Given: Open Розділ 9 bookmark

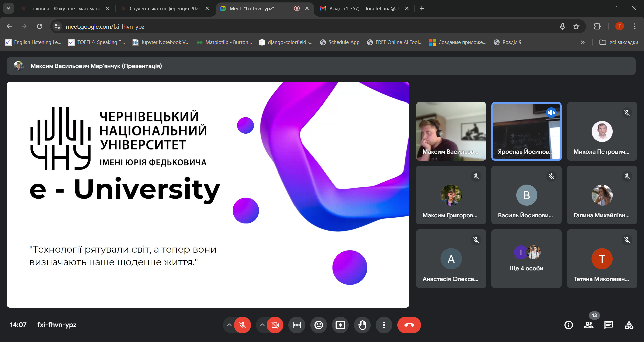Looking at the screenshot, I should click(507, 42).
